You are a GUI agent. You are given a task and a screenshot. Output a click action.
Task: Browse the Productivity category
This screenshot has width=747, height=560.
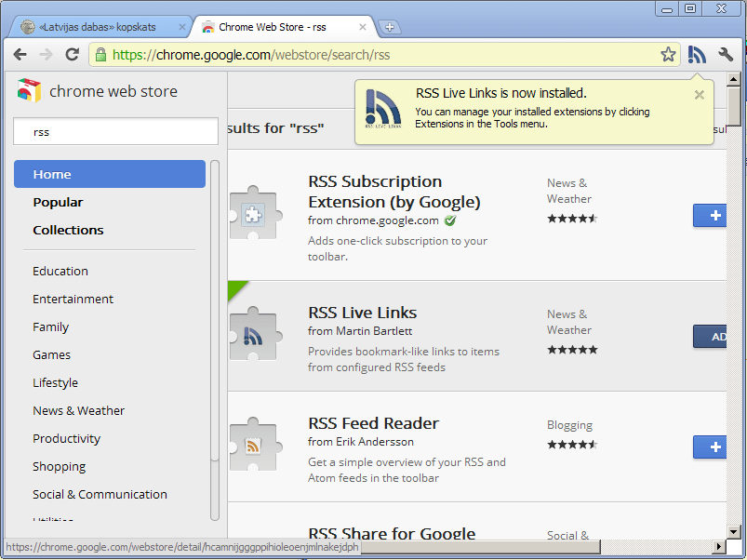tap(67, 438)
